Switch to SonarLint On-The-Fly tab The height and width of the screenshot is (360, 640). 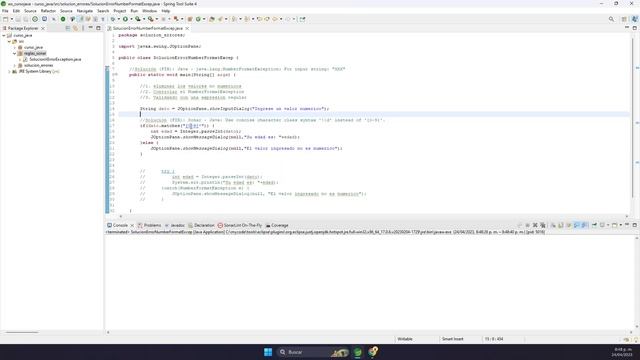(x=240, y=225)
